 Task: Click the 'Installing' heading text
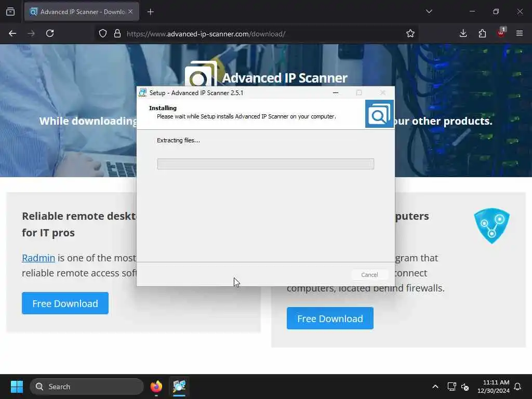pyautogui.click(x=163, y=108)
